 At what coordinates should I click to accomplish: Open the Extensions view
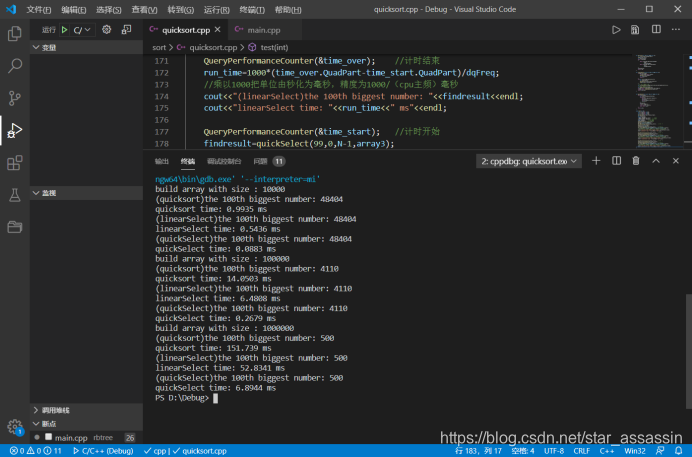tap(15, 163)
